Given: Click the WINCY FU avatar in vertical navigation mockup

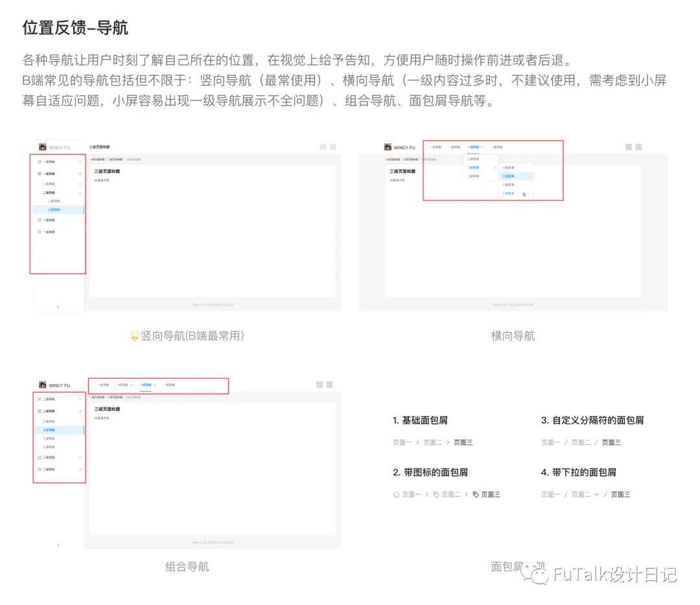Looking at the screenshot, I should [42, 147].
